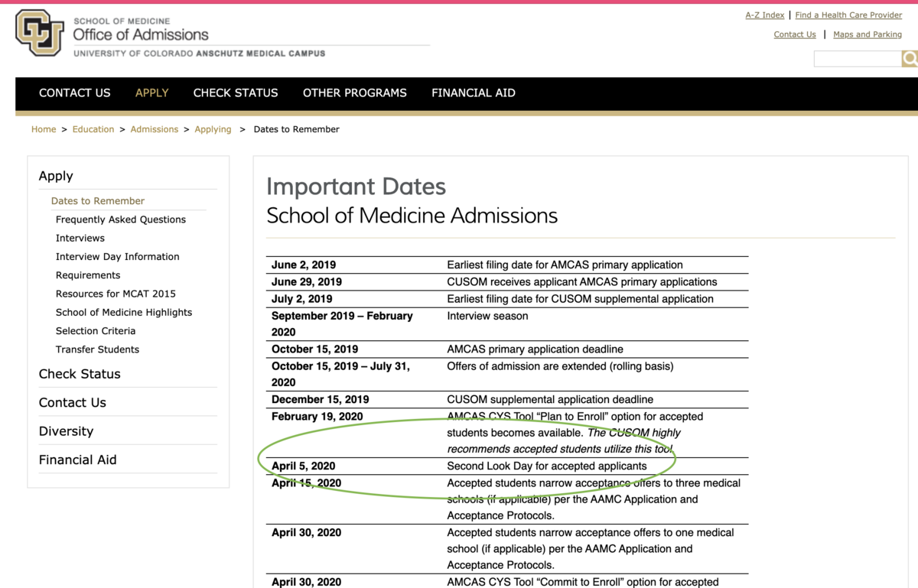Screen dimensions: 918x588
Task: Click the top Contact Us link
Action: (x=795, y=34)
